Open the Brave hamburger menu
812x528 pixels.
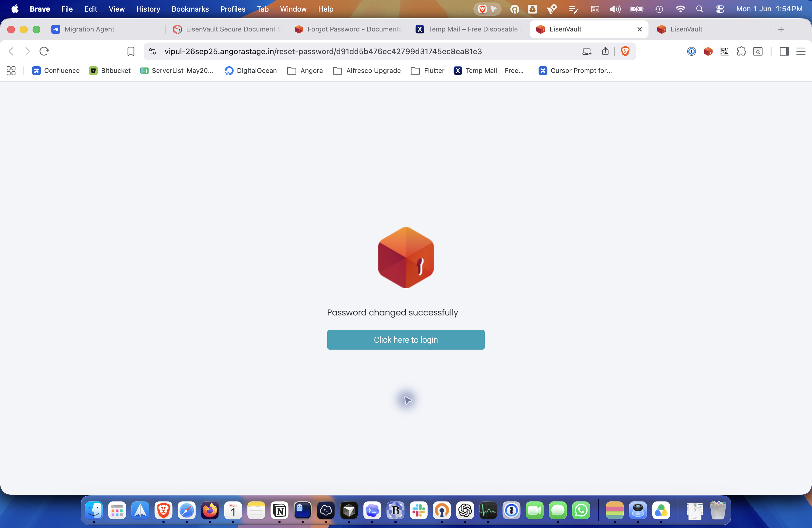tap(801, 52)
